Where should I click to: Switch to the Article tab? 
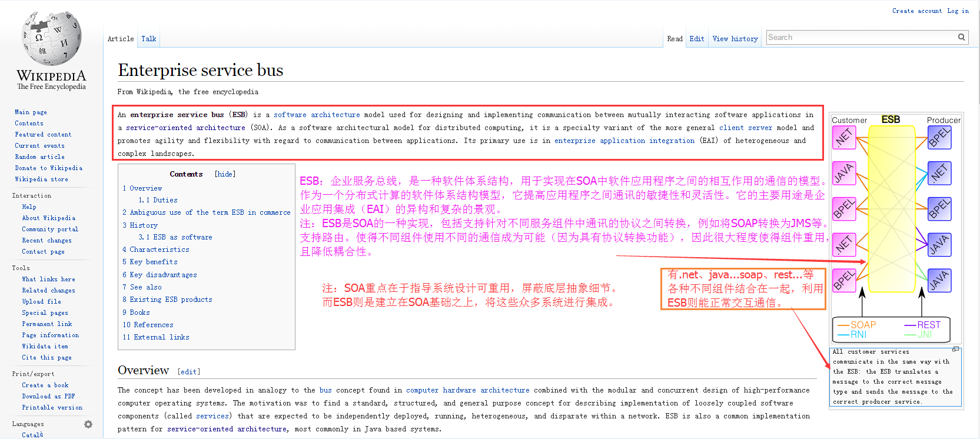click(x=121, y=39)
